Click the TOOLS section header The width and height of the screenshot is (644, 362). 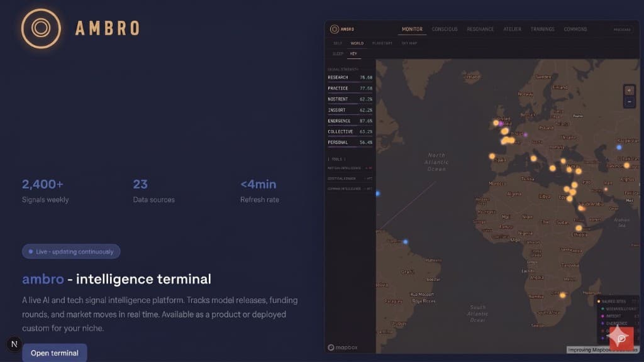(x=337, y=159)
